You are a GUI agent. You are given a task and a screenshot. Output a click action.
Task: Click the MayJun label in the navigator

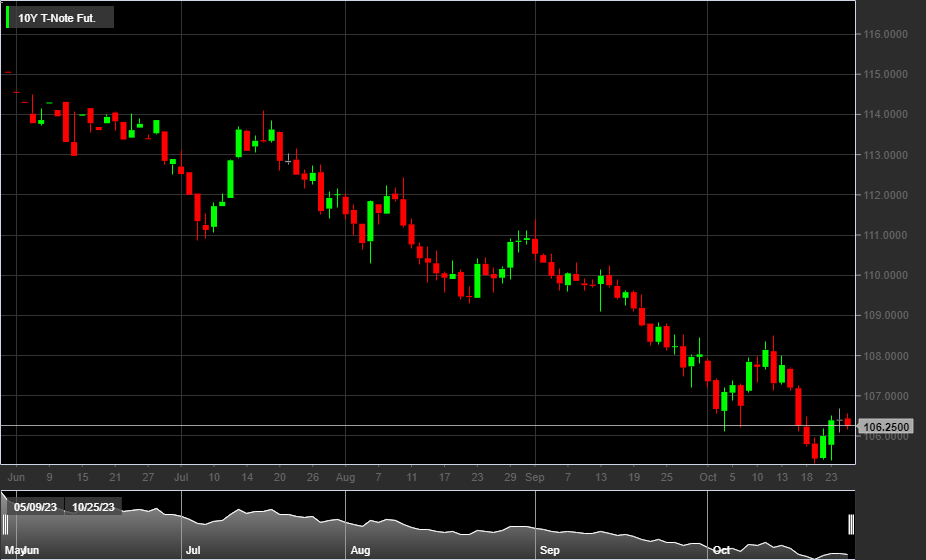[x=22, y=550]
